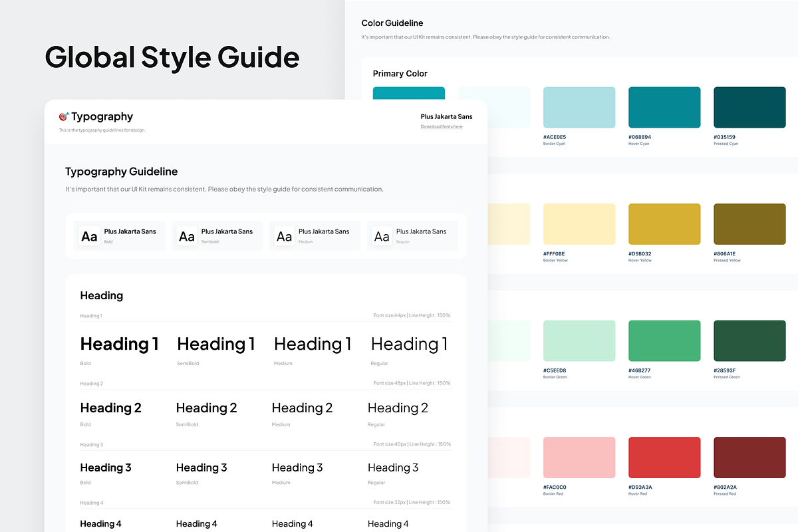
Task: Click the #46B277 hex code text
Action: tap(640, 370)
